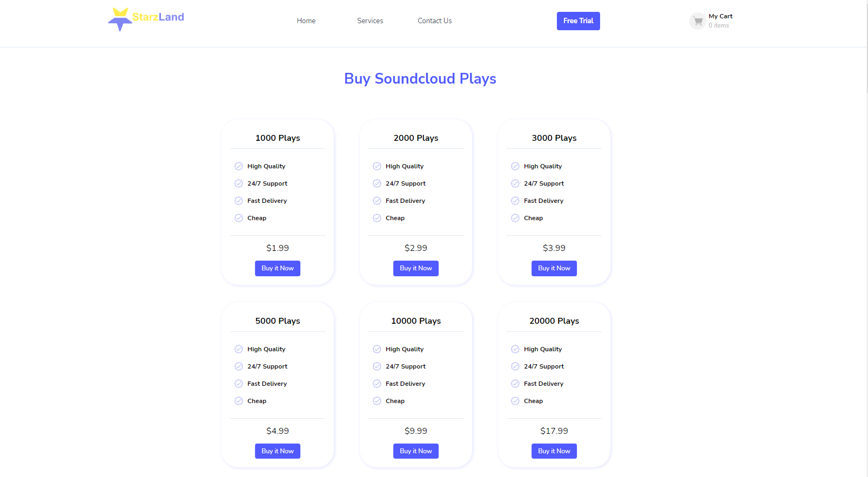Buy the 2000 Plays package for $2.99
Screen dimensions: 868x477
[416, 268]
